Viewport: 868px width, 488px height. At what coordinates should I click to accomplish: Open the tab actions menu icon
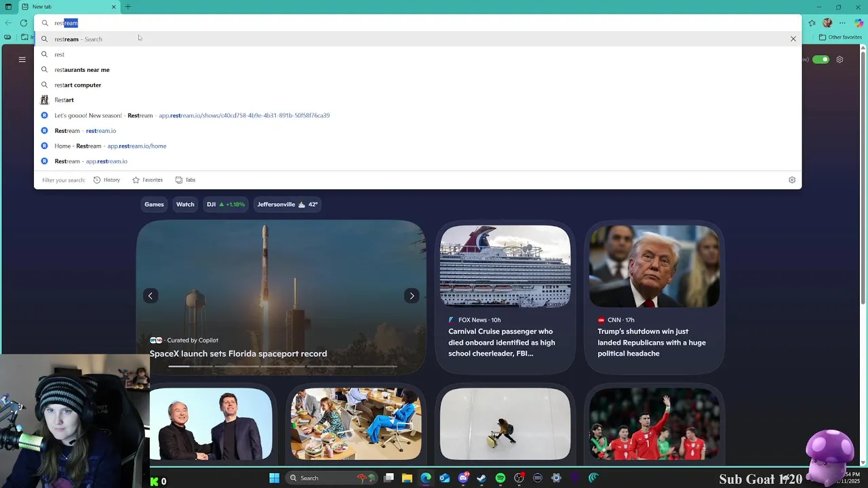(8, 7)
